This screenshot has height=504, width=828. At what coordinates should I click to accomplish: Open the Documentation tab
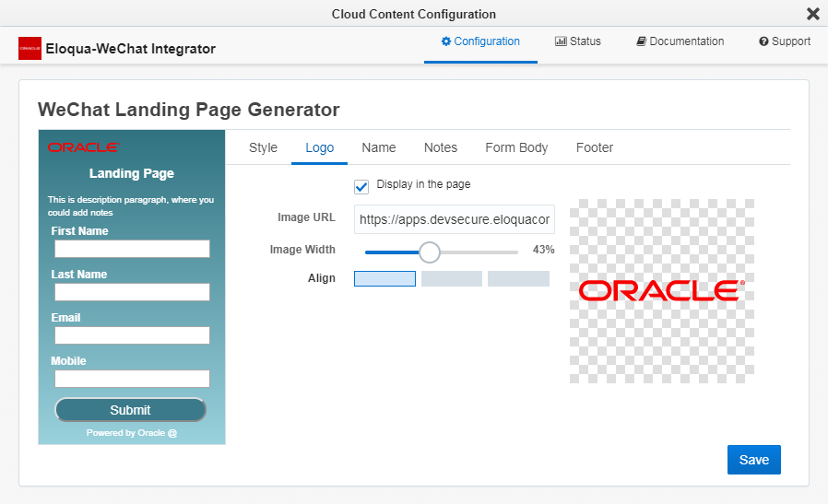[680, 41]
